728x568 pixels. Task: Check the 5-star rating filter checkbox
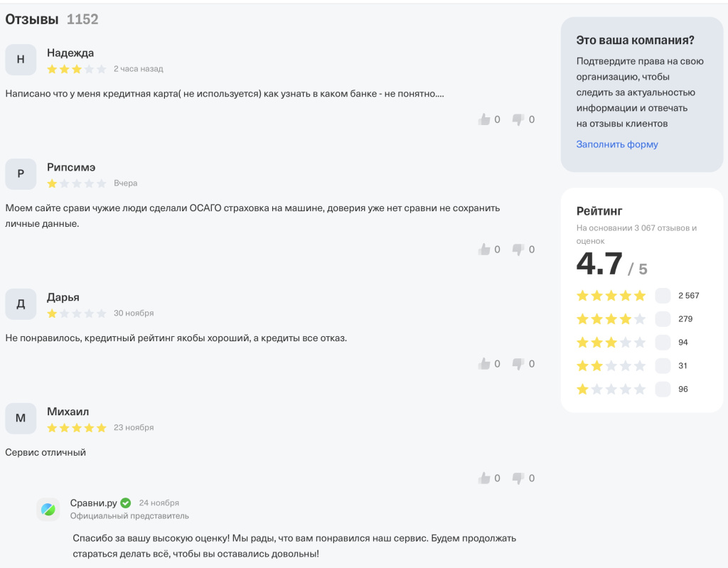(x=663, y=296)
